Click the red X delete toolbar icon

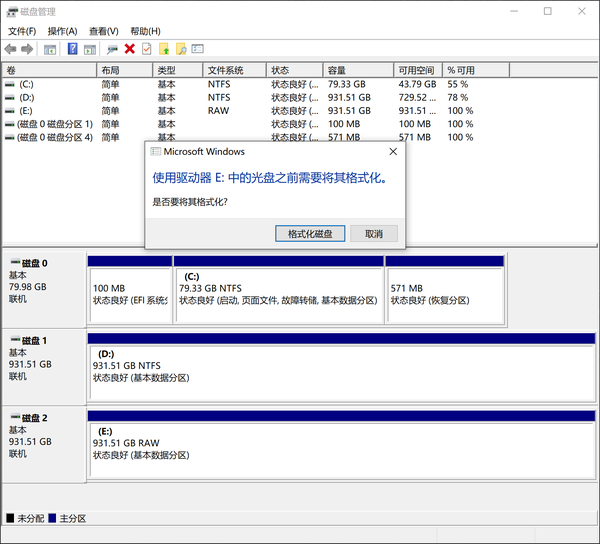pyautogui.click(x=130, y=49)
